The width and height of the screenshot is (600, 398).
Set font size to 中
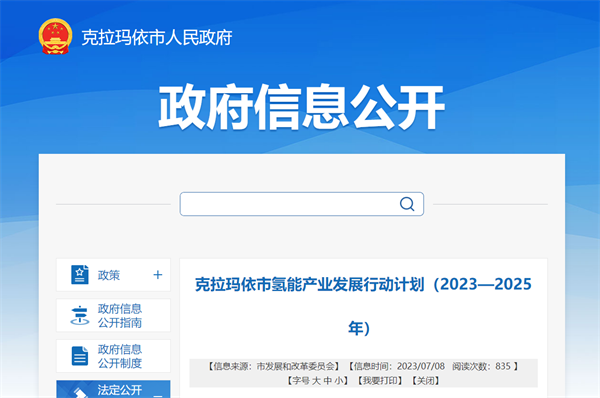[328, 381]
